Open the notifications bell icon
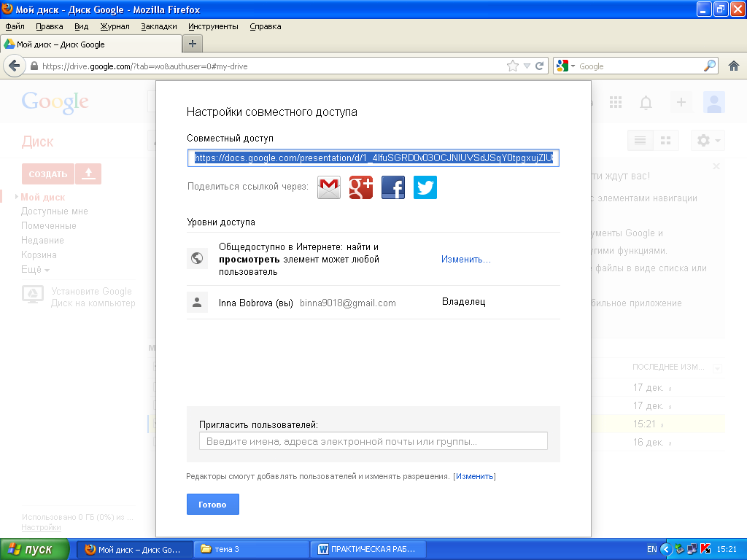Image resolution: width=747 pixels, height=560 pixels. pos(646,102)
